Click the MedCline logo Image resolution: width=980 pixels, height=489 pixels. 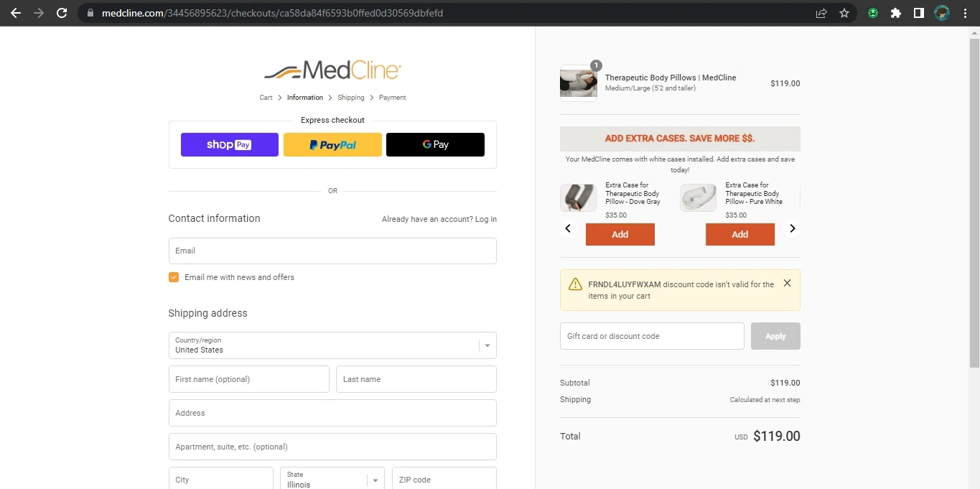click(x=332, y=70)
